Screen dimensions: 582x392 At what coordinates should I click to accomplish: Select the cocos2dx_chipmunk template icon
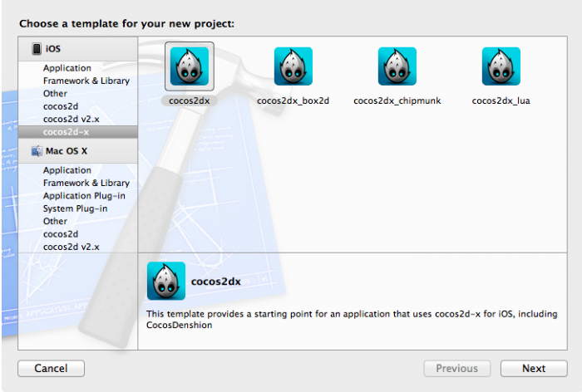[397, 66]
